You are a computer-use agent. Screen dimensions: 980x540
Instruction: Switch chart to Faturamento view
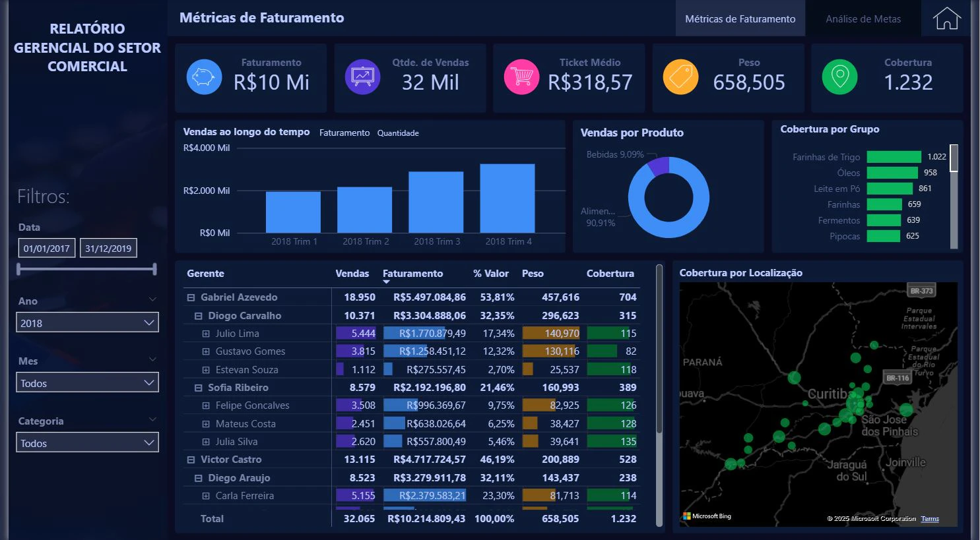pos(344,133)
